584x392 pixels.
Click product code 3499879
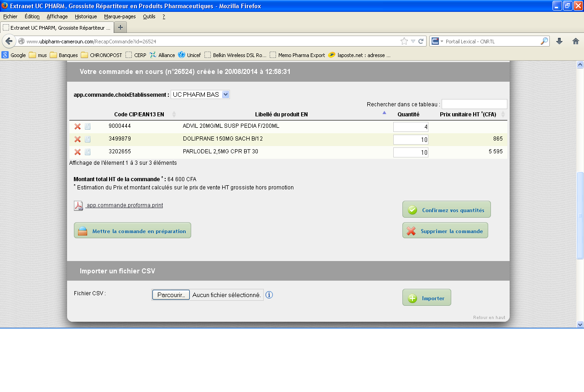click(x=120, y=138)
